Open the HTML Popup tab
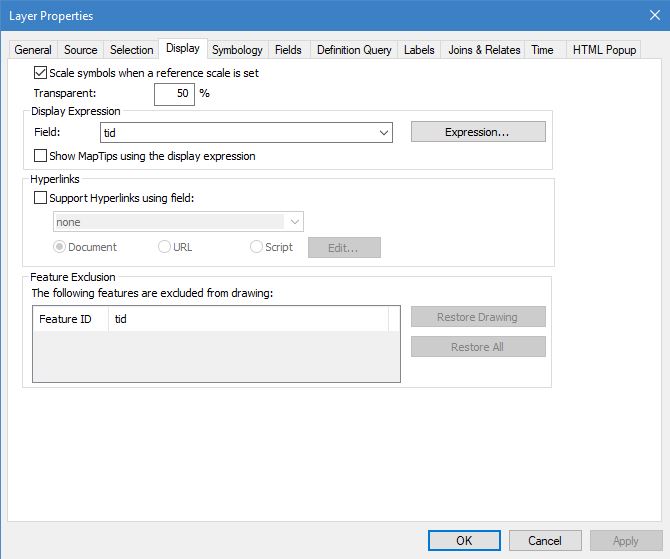670x559 pixels. 603,50
